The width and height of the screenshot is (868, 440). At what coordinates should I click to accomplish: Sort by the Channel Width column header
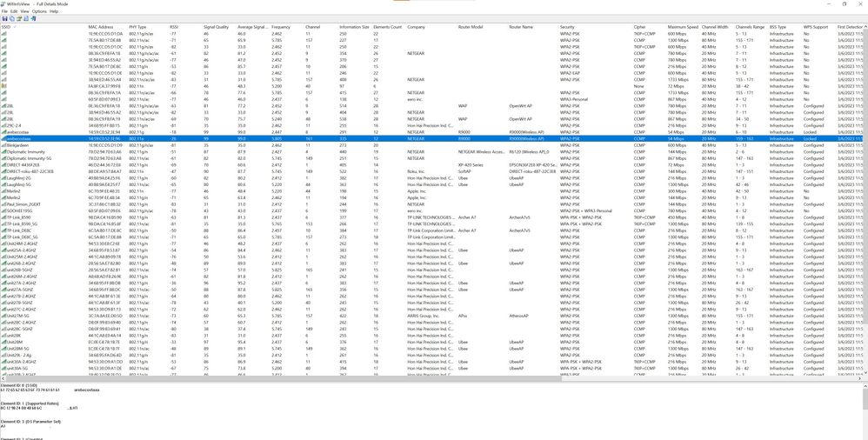pos(718,27)
